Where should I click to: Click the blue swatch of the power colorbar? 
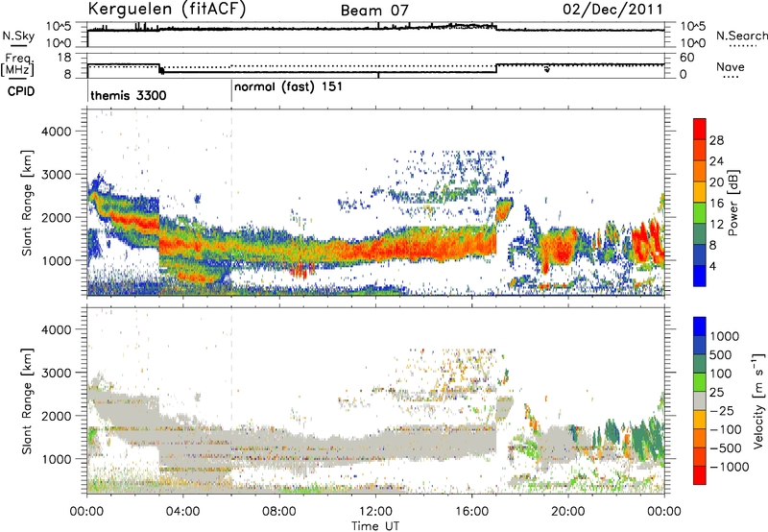coord(700,276)
